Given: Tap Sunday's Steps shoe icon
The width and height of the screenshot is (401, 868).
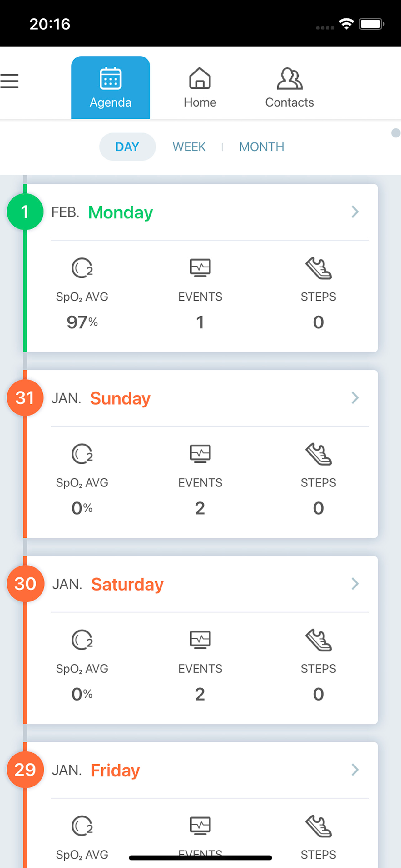Looking at the screenshot, I should pyautogui.click(x=318, y=454).
